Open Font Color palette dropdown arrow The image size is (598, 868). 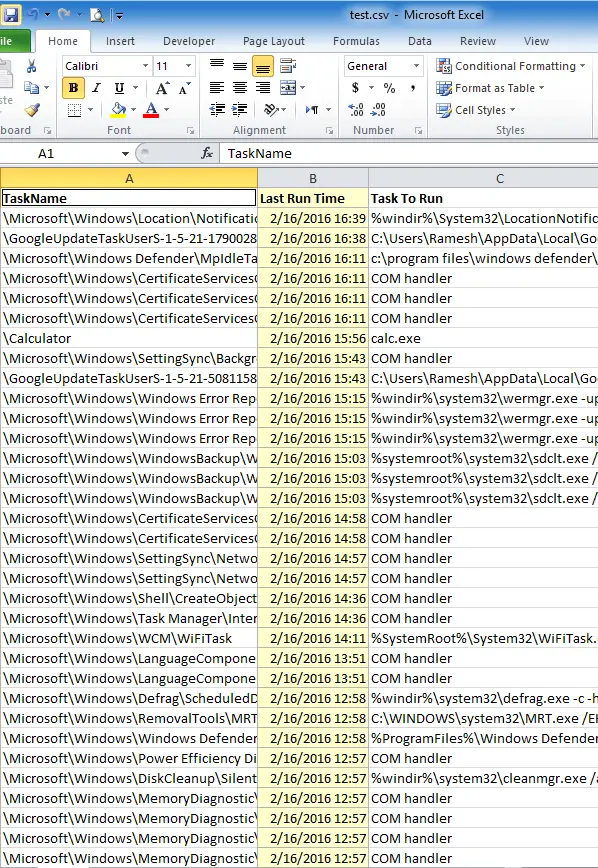[x=166, y=110]
